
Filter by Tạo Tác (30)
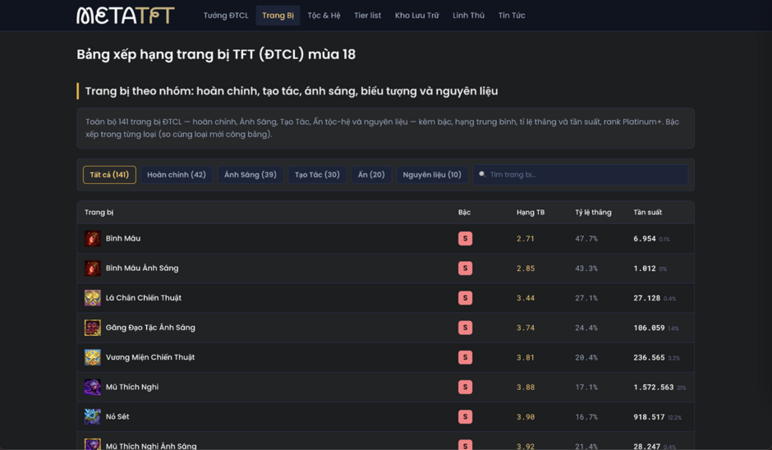click(317, 175)
